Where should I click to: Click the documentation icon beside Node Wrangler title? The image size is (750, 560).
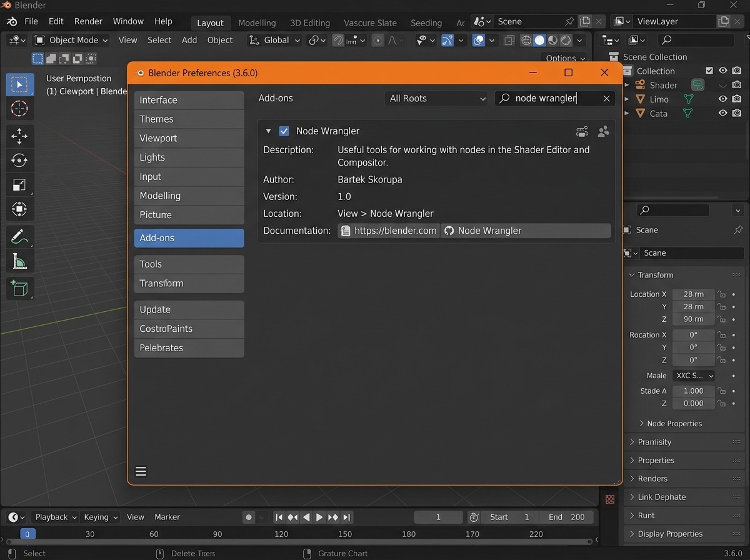pyautogui.click(x=582, y=131)
